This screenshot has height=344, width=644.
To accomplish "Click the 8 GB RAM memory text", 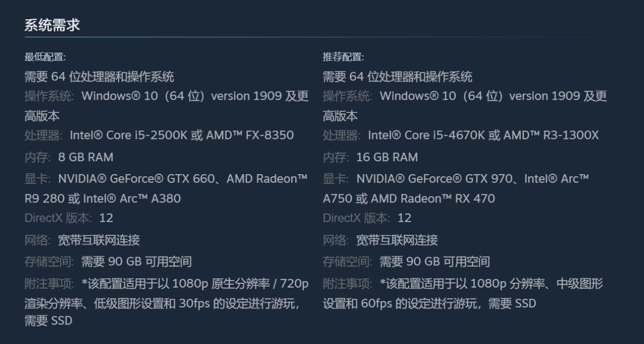I will pos(85,157).
